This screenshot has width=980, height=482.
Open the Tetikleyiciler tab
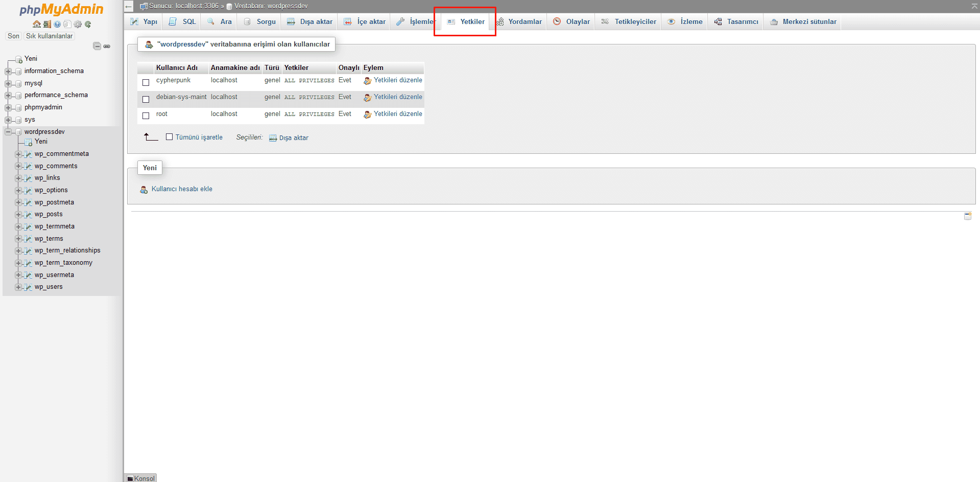pyautogui.click(x=628, y=21)
